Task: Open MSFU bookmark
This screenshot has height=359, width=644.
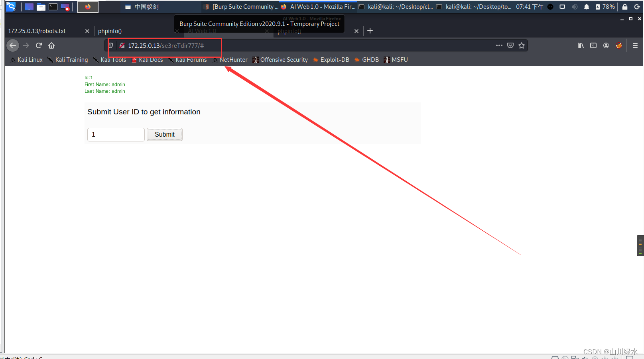Action: point(396,60)
